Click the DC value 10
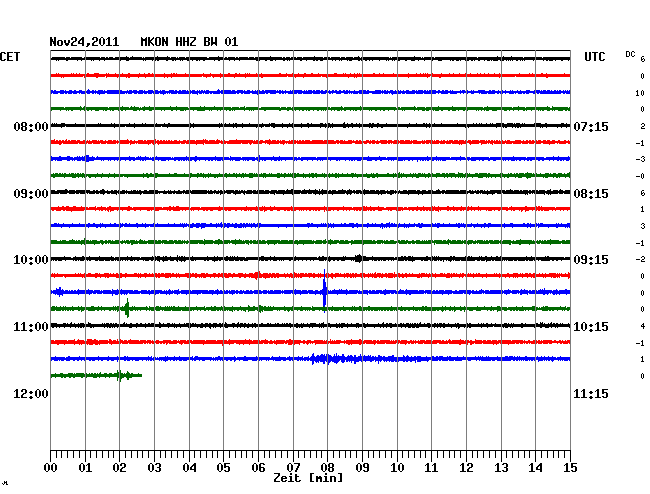 pyautogui.click(x=640, y=93)
